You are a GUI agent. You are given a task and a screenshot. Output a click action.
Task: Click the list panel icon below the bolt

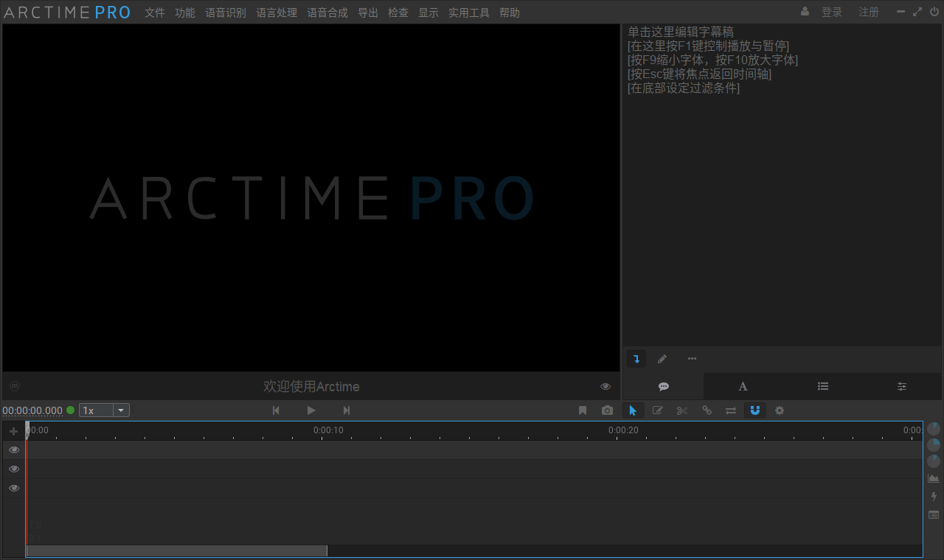[x=934, y=514]
